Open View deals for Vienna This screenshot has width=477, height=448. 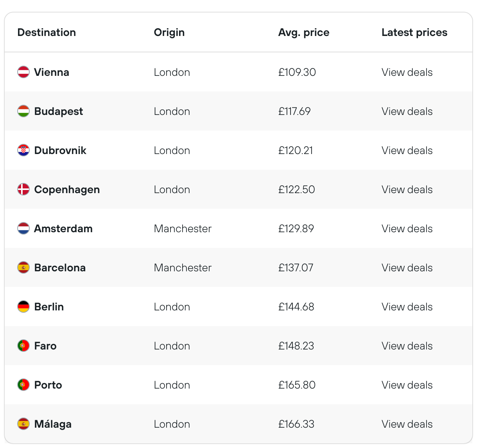tap(407, 72)
